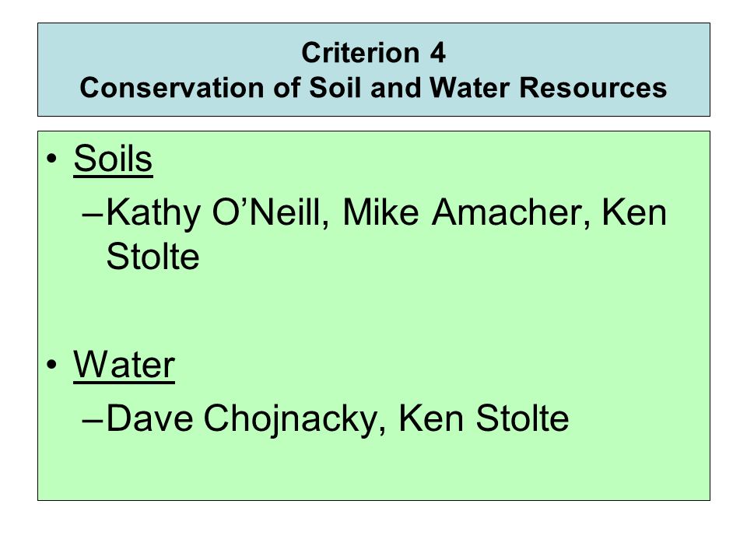Click the bullet point beside Soils

(51, 159)
